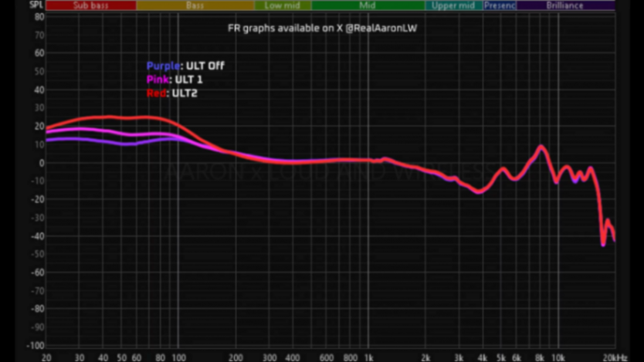Click the Bass frequency band label
This screenshot has width=644, height=362.
tap(195, 5)
